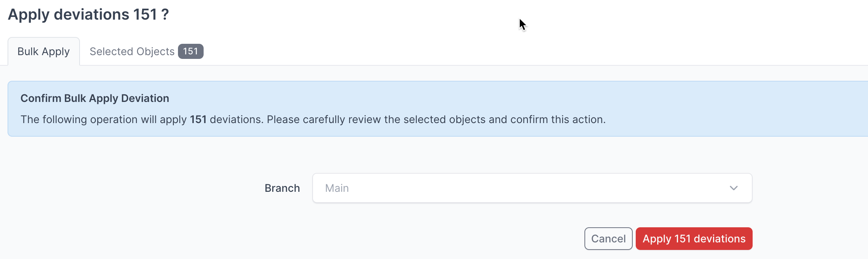Click the words "Selected Objects" on the tab
Screen dimensions: 868x259
(x=132, y=51)
